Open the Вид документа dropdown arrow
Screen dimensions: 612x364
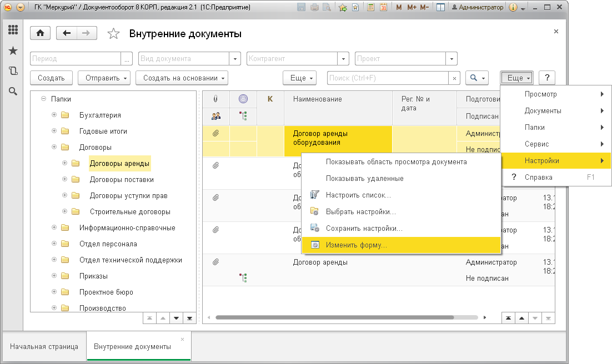pyautogui.click(x=235, y=58)
